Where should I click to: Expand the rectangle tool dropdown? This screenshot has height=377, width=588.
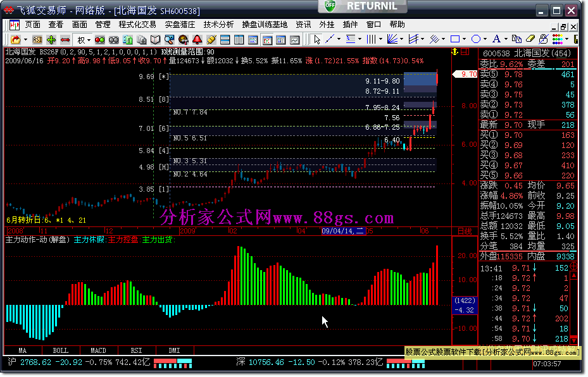464,39
